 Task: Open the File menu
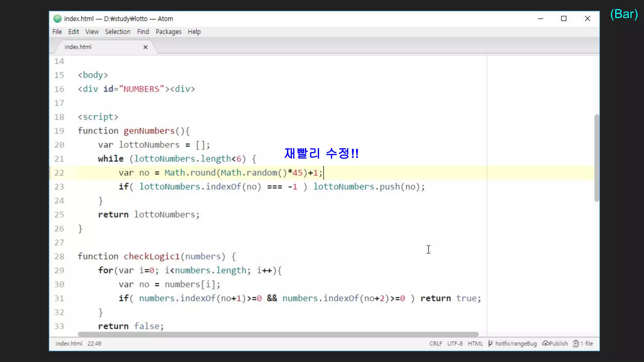click(x=57, y=32)
